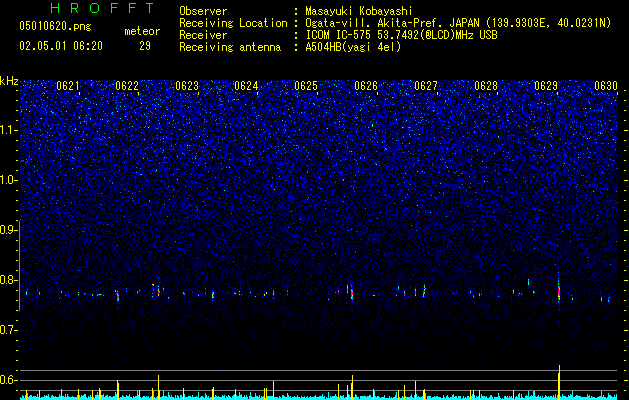Click the gray vertical frequency range bar beside 0.9

(x=20, y=265)
